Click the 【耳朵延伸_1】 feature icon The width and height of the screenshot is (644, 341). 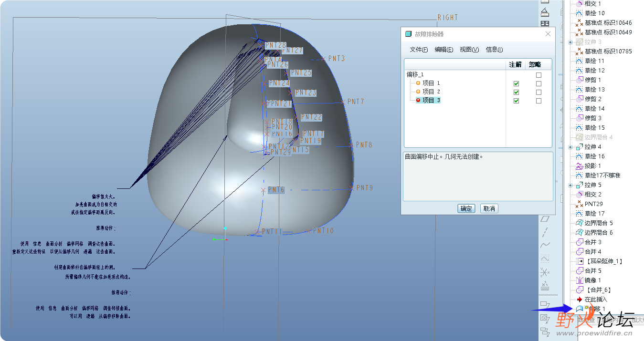580,261
